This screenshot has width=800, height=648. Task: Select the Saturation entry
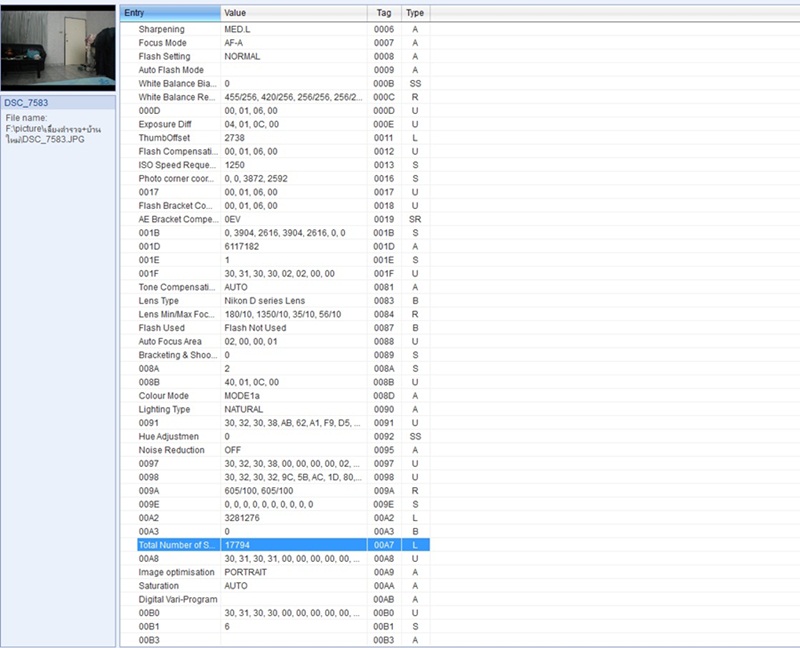point(159,586)
